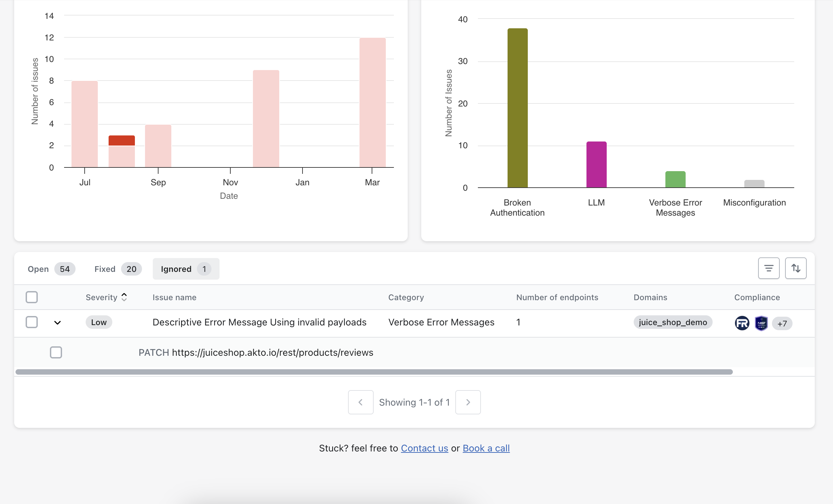
Task: Collapse the Low severity issue row chevron
Action: point(57,323)
